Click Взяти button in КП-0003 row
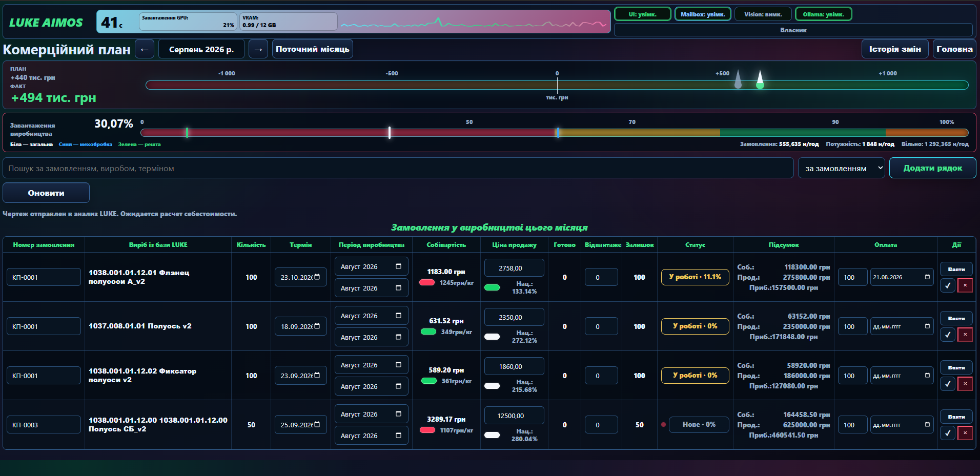 pos(956,417)
